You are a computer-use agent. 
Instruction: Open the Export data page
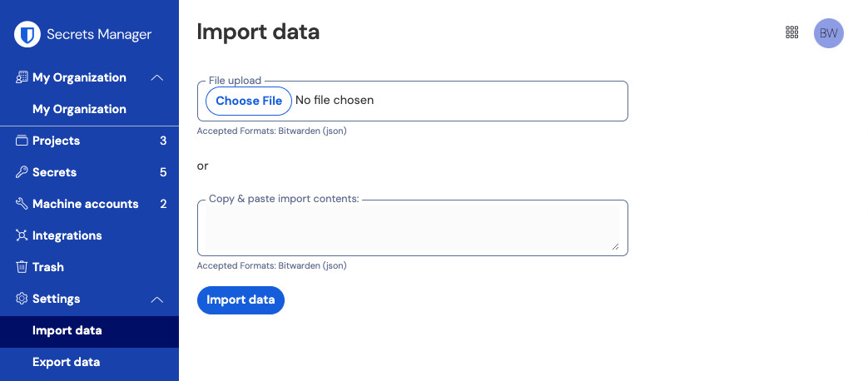(x=67, y=362)
